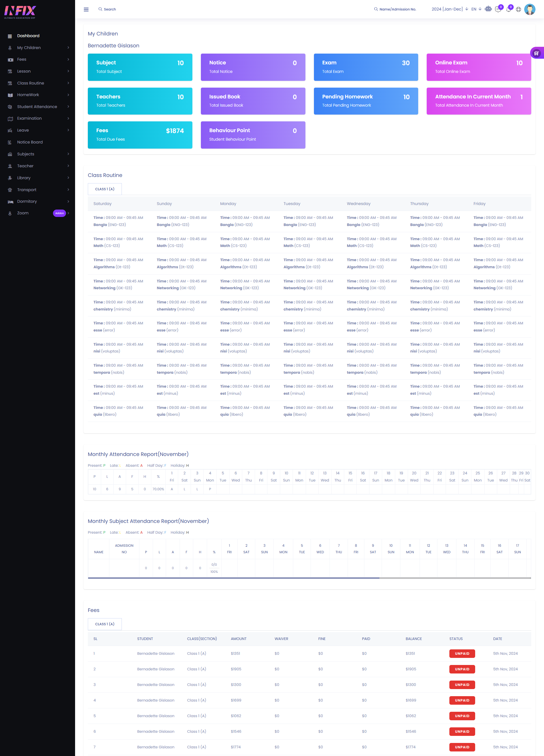This screenshot has height=756, width=544.
Task: Toggle the hamburger sidebar menu icon
Action: click(86, 9)
